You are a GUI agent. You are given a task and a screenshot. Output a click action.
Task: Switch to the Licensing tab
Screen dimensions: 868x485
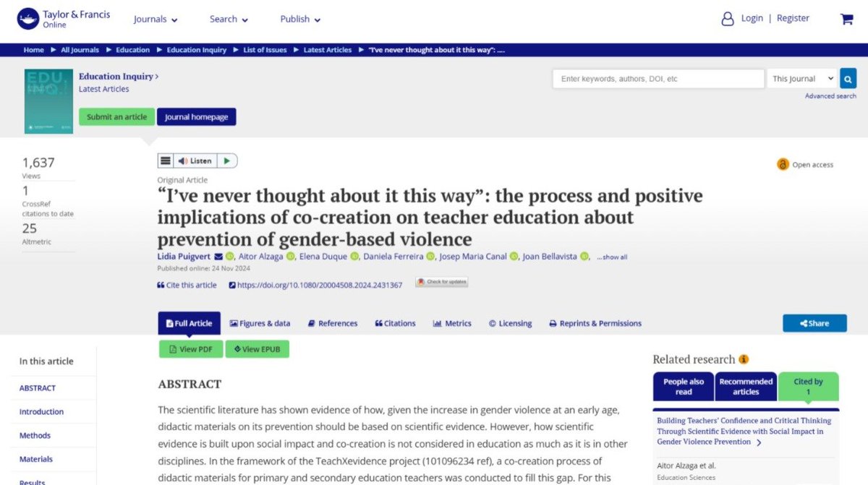click(x=510, y=323)
